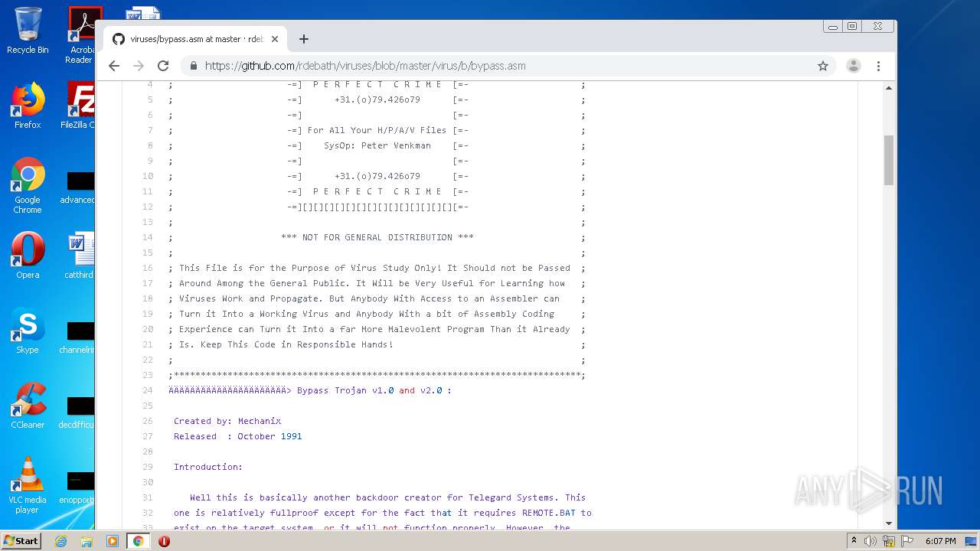The image size is (980, 551).
Task: Click line number 24
Action: click(148, 390)
